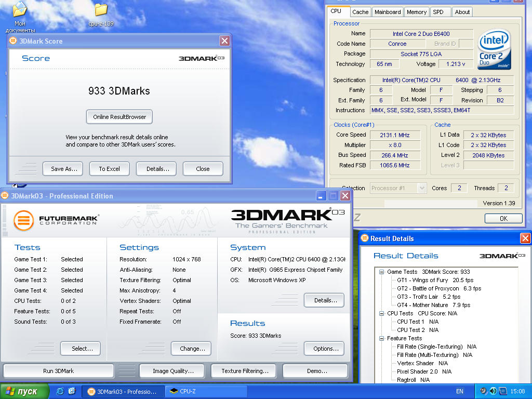This screenshot has height=399, width=532.
Task: Collapse the Feature Tests tree node
Action: [381, 338]
